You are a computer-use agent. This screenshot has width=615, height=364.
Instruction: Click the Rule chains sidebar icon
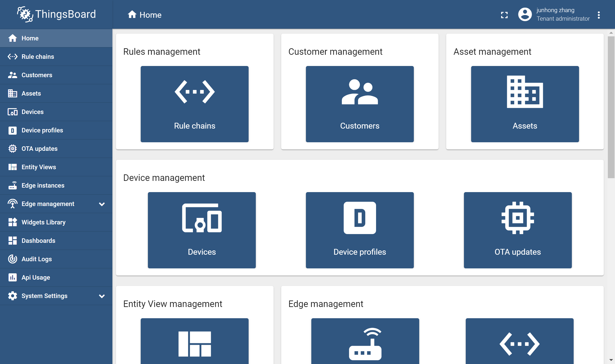tap(12, 56)
